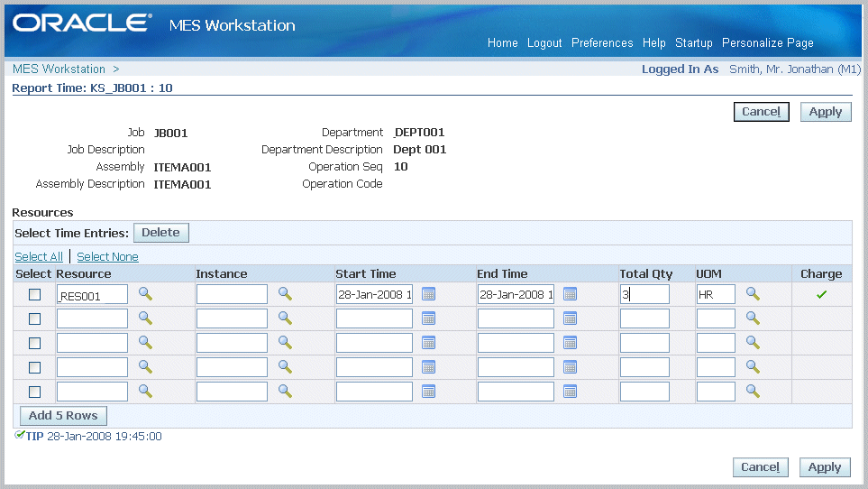Click Instance search icon in third row

point(285,342)
